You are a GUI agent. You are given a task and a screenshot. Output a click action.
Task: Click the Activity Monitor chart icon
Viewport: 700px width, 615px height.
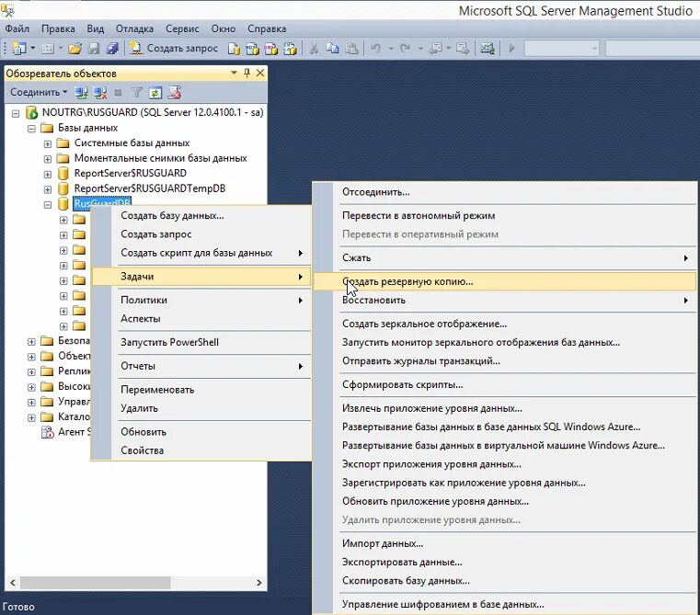tap(487, 48)
